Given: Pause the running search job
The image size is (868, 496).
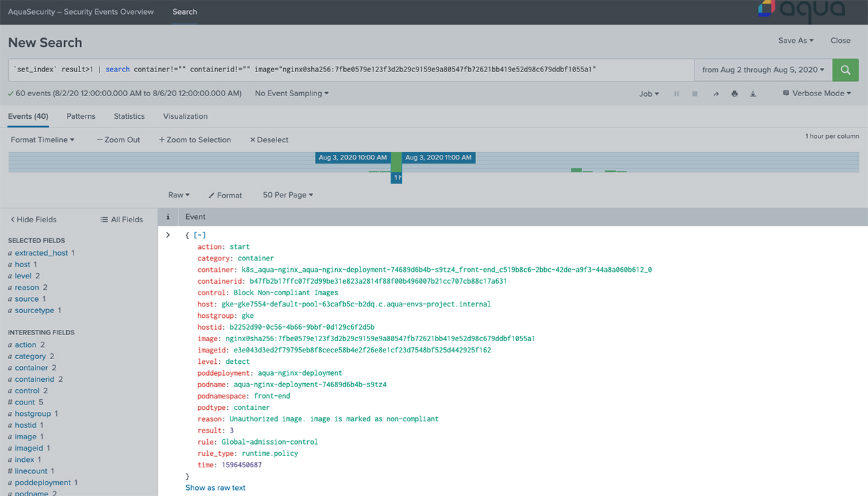Looking at the screenshot, I should click(x=676, y=93).
